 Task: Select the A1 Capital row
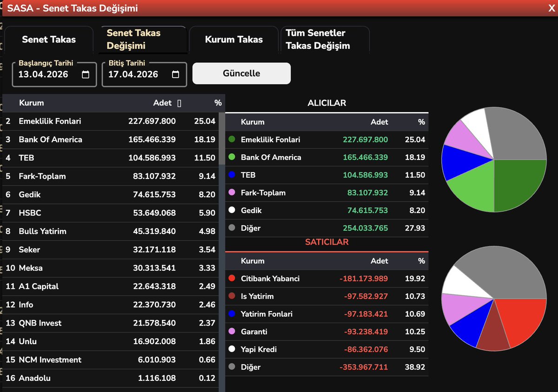pyautogui.click(x=111, y=286)
